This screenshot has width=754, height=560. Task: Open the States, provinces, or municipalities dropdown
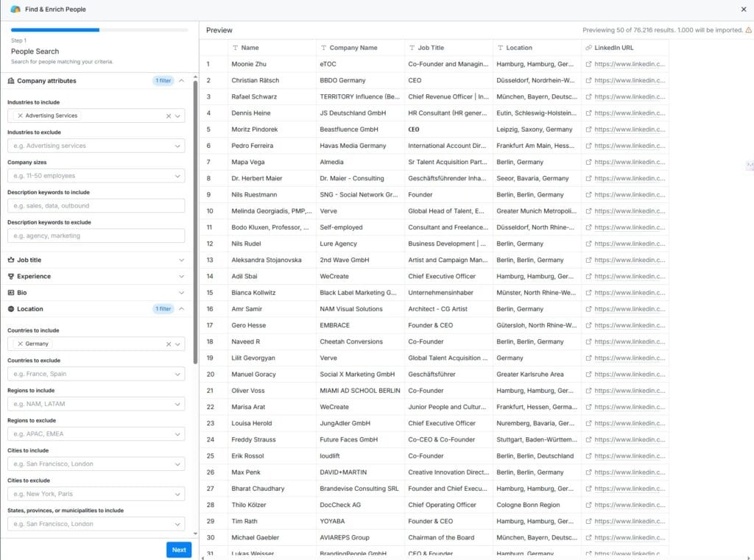click(96, 524)
